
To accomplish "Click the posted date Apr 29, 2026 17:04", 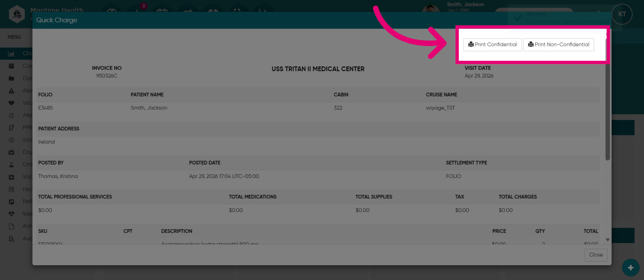I will pos(224,176).
